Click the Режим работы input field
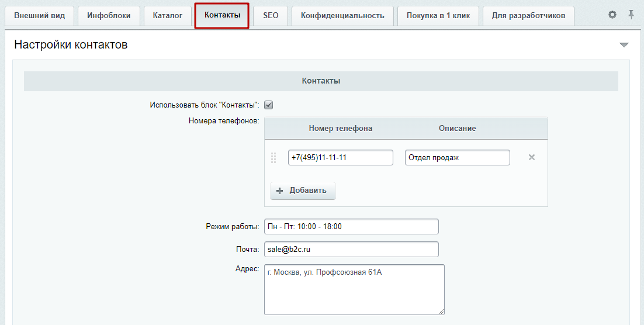Viewport: 644px width, 325px height. pos(351,226)
